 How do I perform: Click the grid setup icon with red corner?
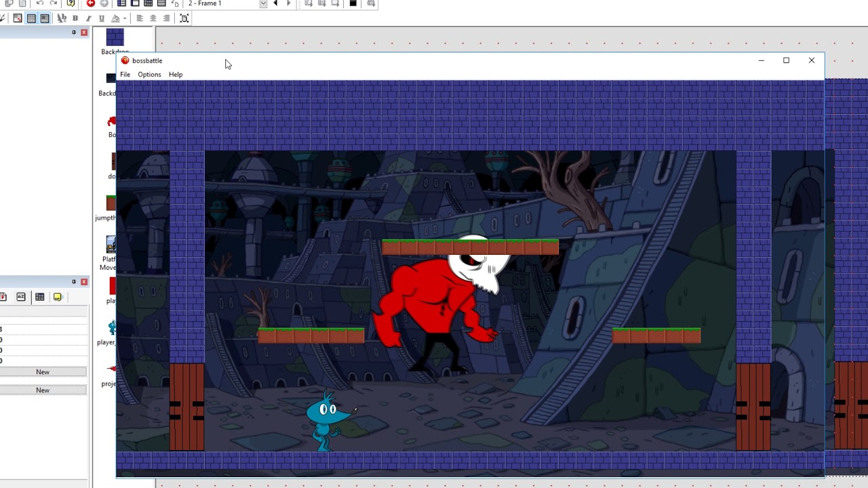tap(18, 18)
